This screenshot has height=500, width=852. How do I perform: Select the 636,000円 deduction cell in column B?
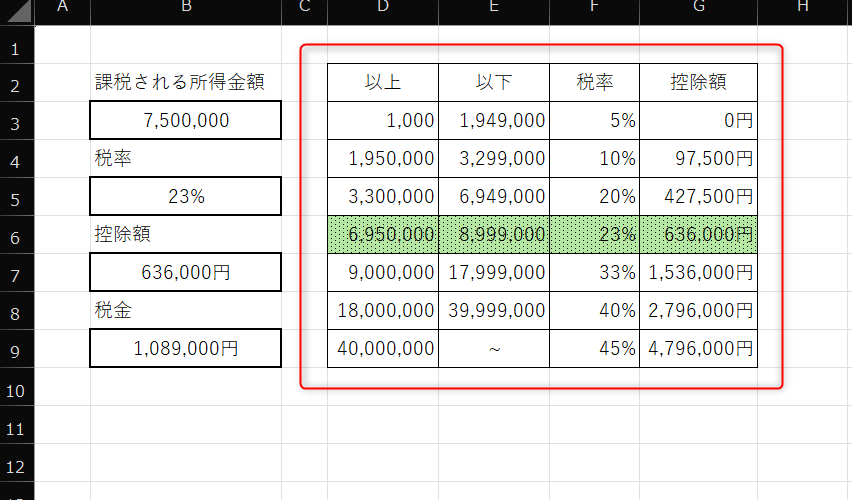coord(186,273)
